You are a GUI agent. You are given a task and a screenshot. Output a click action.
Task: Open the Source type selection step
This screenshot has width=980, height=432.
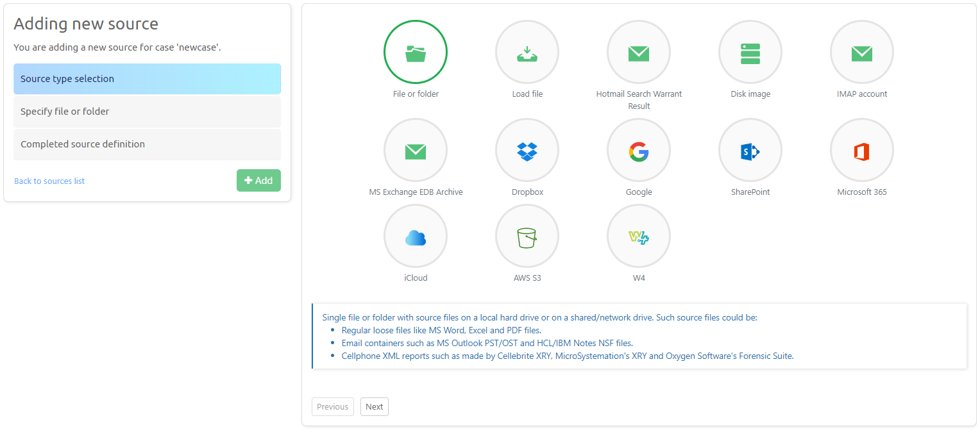[x=147, y=79]
